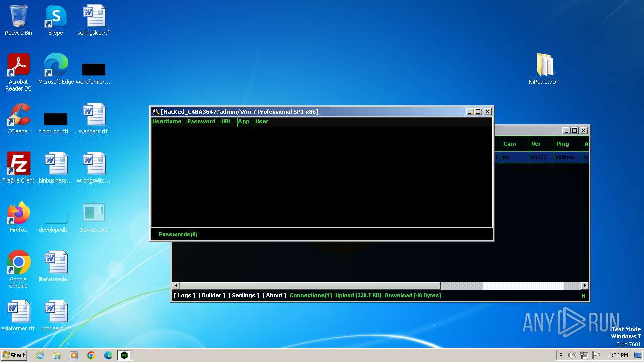Click the App column header
Image resolution: width=644 pixels, height=362 pixels.
tap(246, 121)
